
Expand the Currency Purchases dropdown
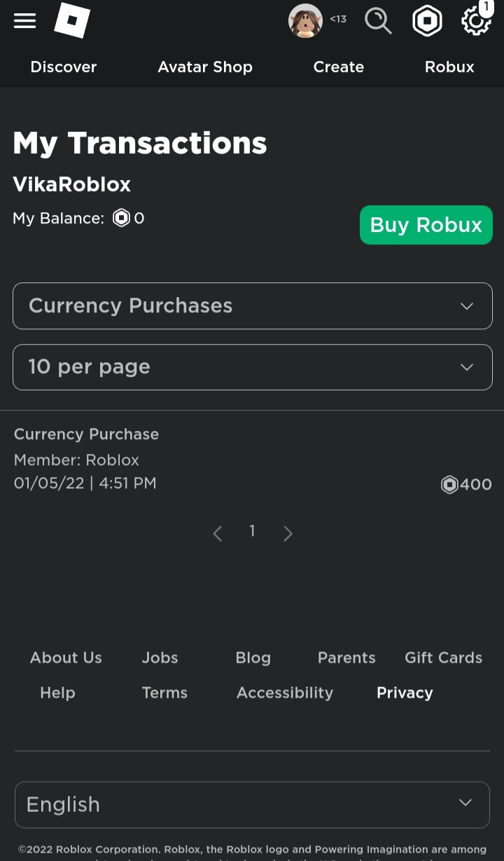(x=252, y=306)
